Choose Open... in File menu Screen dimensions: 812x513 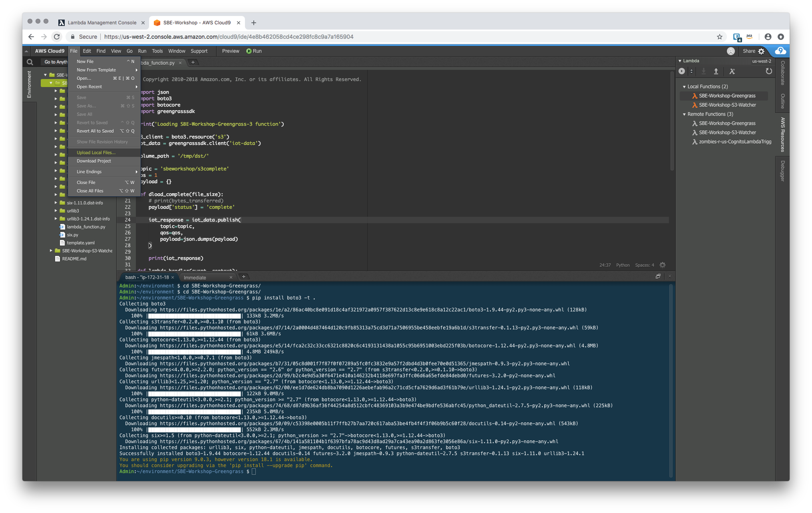pyautogui.click(x=105, y=78)
